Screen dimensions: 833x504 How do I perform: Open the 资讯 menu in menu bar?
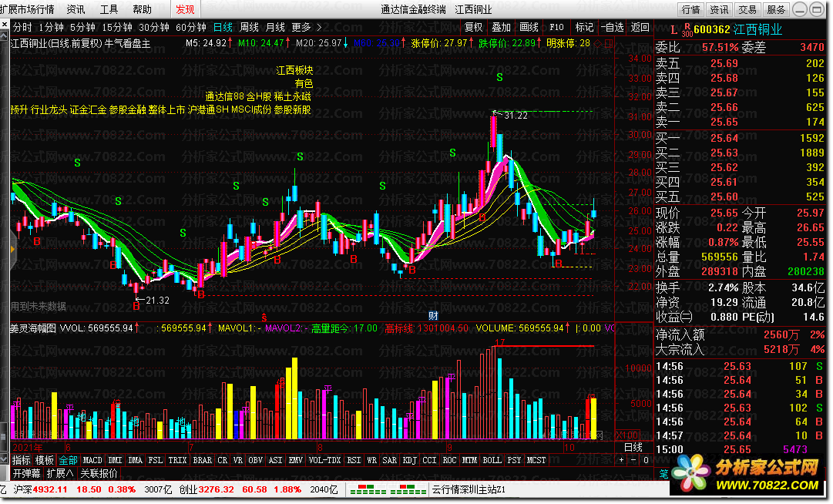[x=76, y=9]
